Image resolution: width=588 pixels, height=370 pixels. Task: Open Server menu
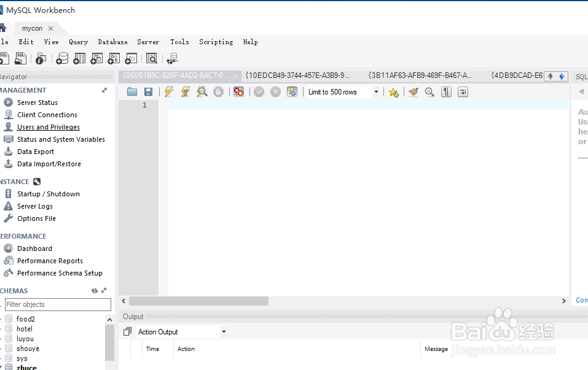[x=148, y=42]
